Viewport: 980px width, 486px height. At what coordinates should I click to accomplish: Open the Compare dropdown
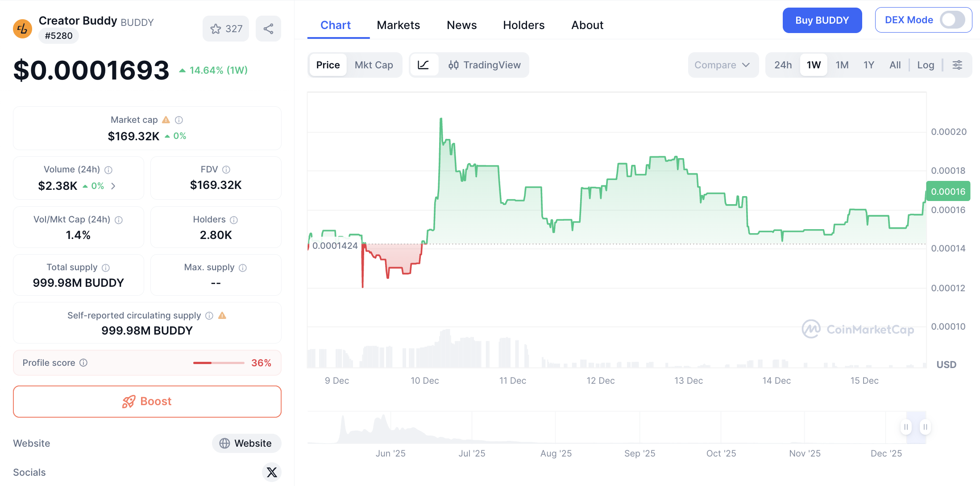tap(723, 65)
